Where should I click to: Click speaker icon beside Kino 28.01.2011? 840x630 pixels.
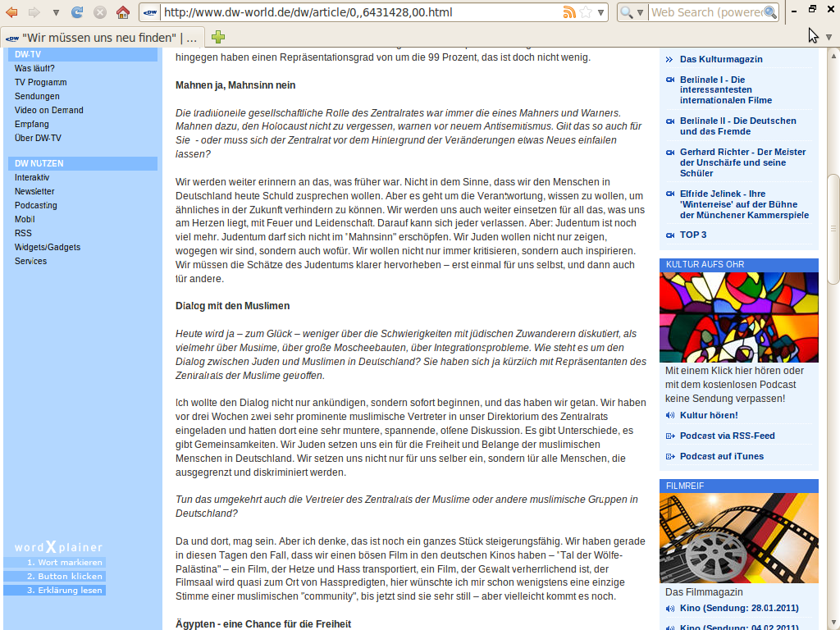(669, 609)
